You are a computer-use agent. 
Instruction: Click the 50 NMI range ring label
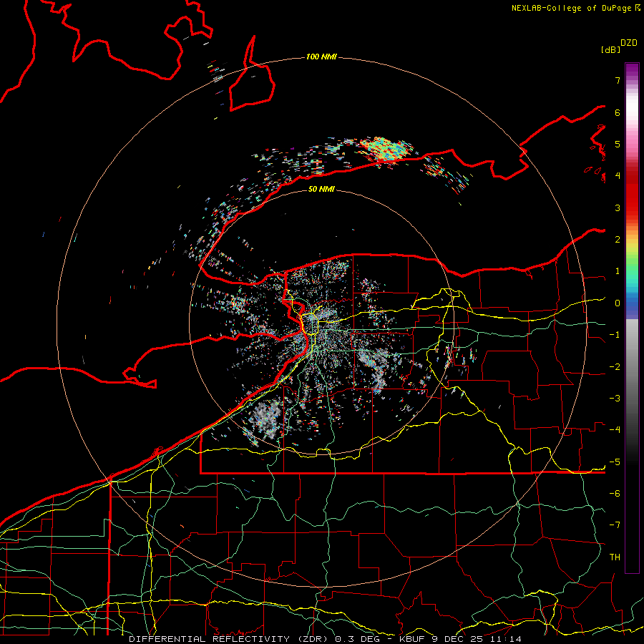321,189
